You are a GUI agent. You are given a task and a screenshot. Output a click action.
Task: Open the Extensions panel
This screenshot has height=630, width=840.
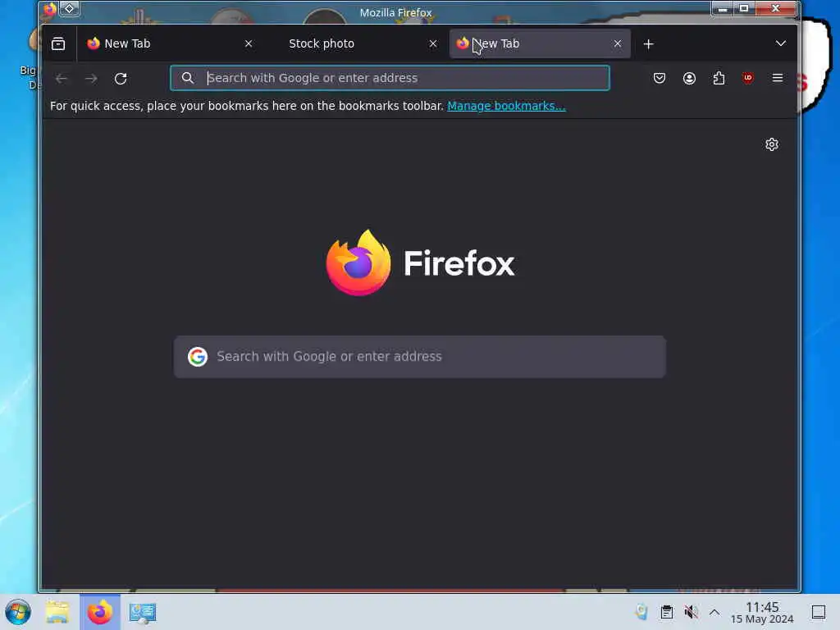[x=719, y=78]
